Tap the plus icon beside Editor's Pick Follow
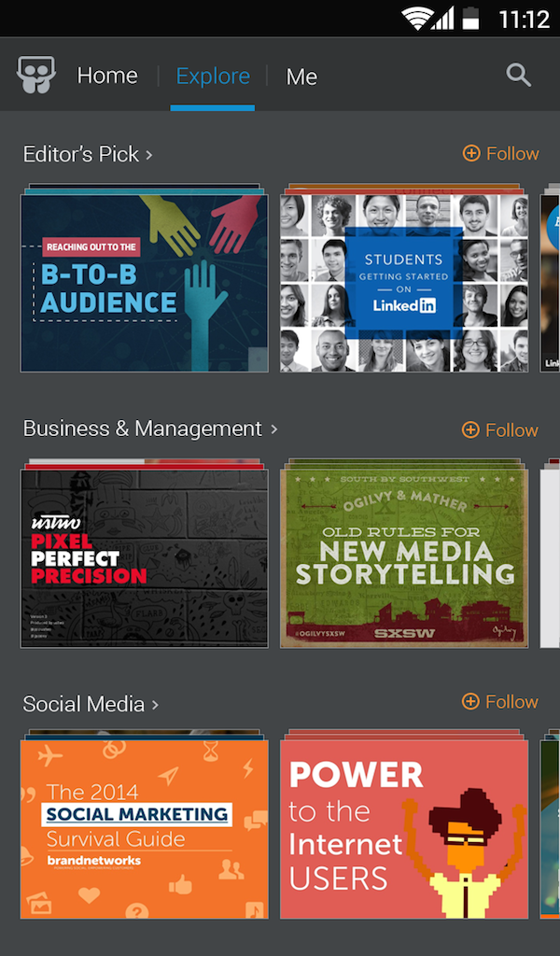560x956 pixels. click(x=470, y=153)
